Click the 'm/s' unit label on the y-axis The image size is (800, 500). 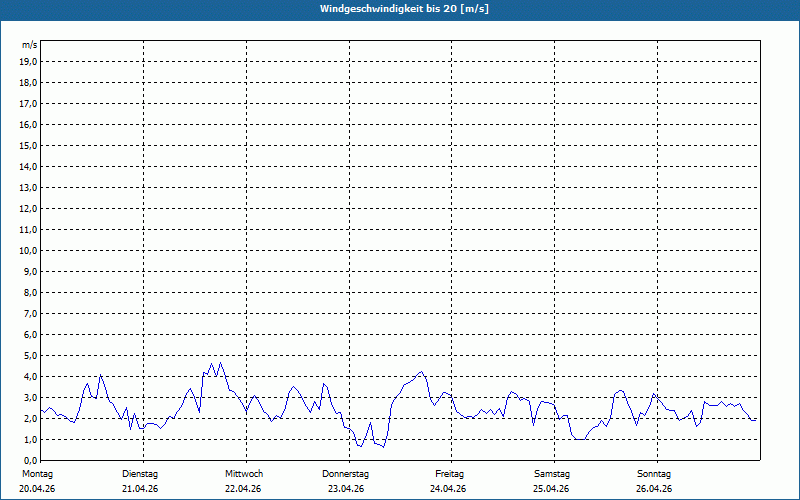point(30,45)
